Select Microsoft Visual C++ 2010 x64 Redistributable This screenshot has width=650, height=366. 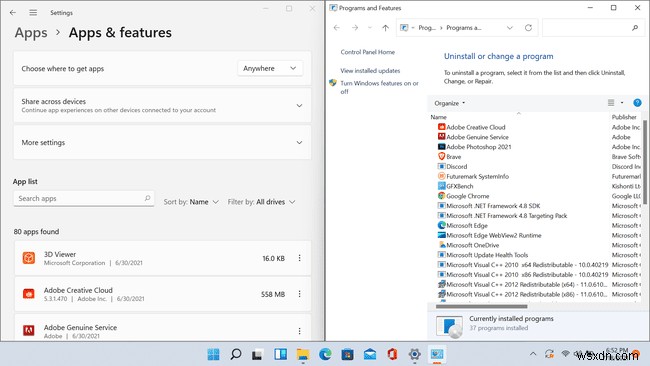(x=527, y=265)
